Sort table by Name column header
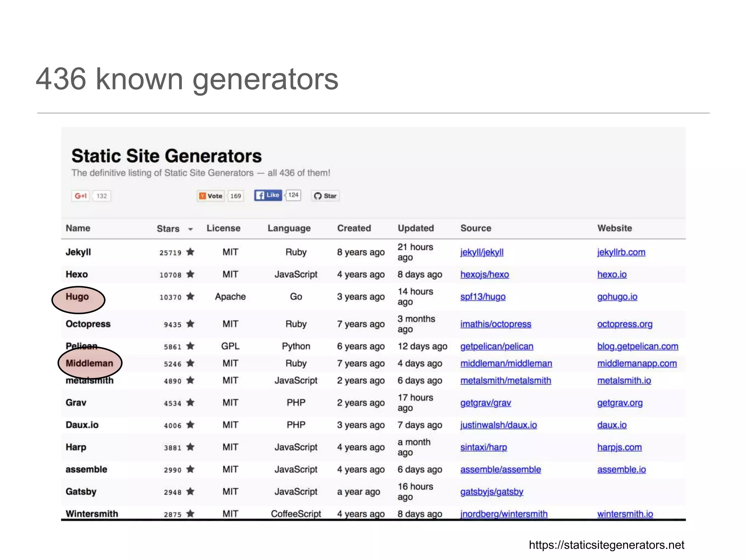747x560 pixels. point(78,228)
